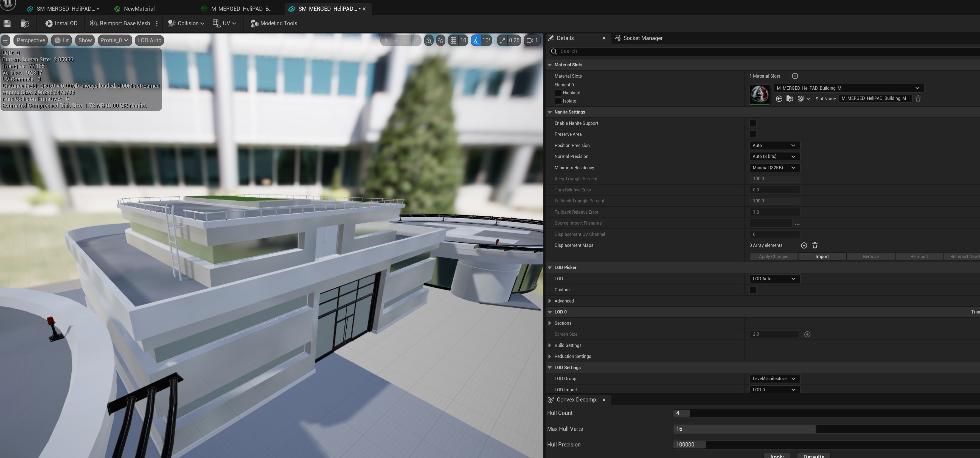Check the Highlight box for Element 0
This screenshot has width=980, height=458.
(558, 93)
